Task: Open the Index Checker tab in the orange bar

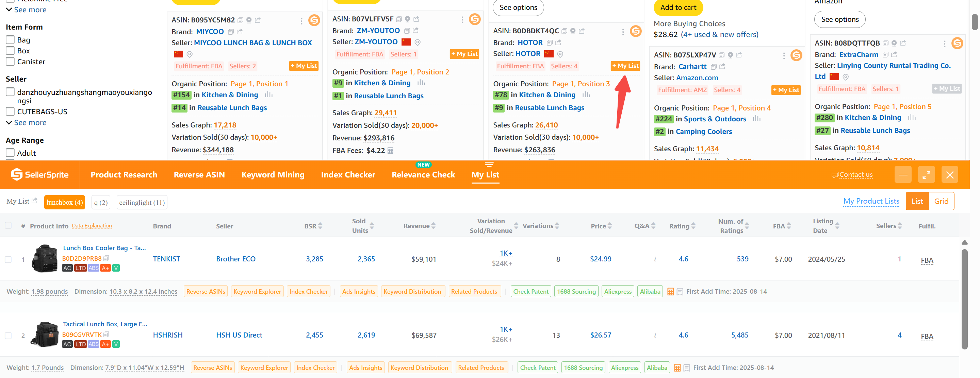Action: (x=348, y=175)
